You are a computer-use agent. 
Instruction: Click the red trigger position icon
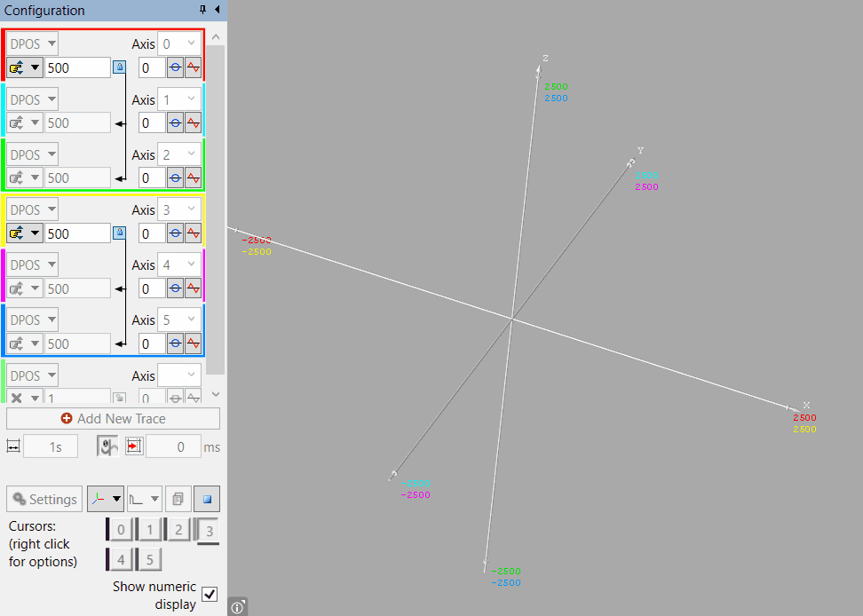[134, 446]
